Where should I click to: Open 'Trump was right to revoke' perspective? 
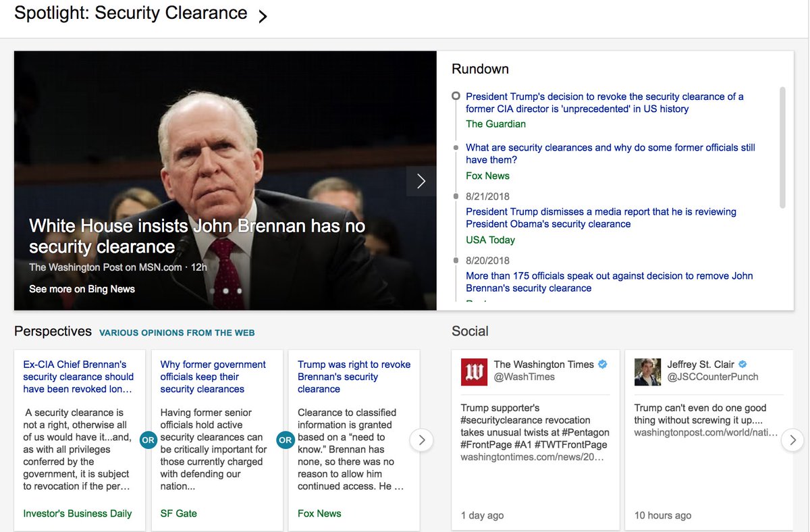pos(354,377)
